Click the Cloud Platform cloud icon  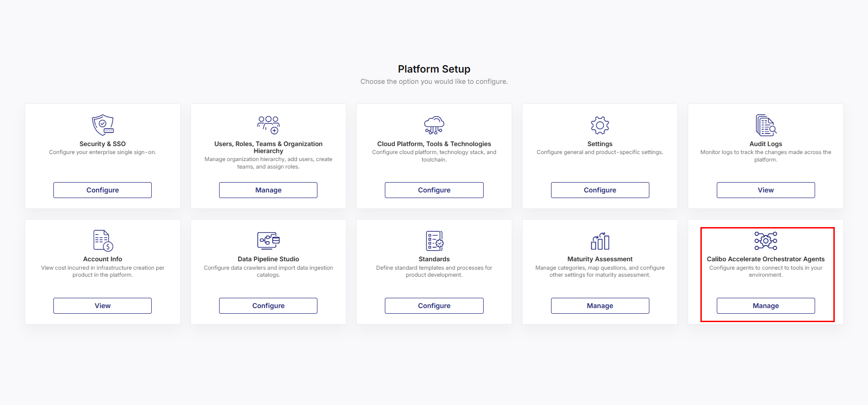click(x=434, y=125)
